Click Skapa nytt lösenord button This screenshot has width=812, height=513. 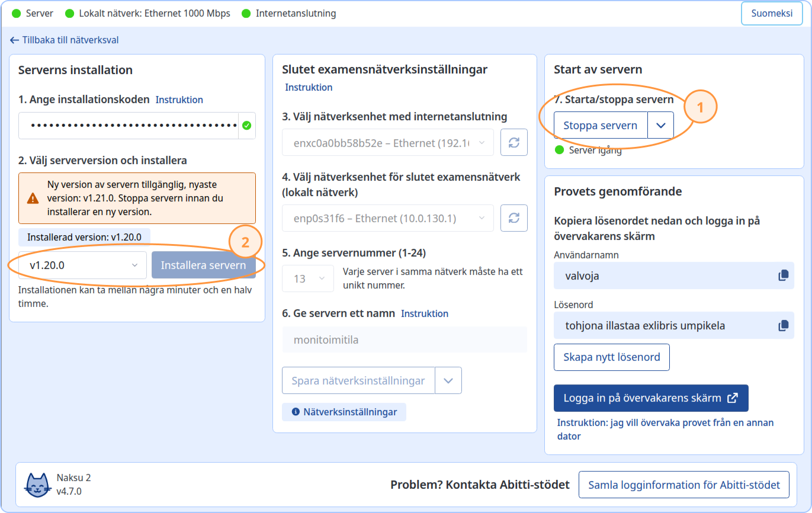[611, 357]
